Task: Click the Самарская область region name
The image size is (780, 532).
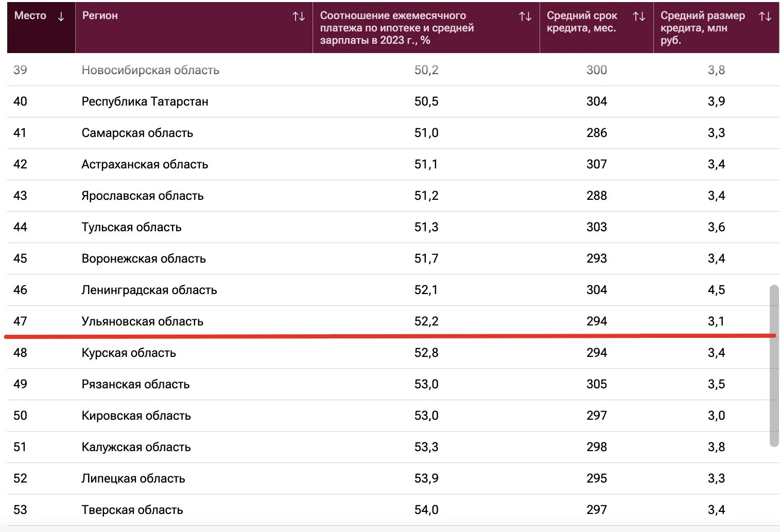Action: 137,133
